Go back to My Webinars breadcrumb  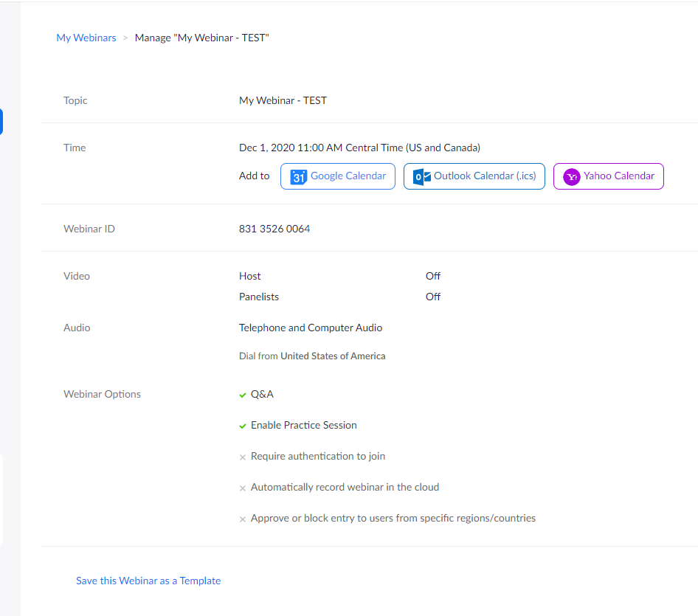tap(86, 38)
